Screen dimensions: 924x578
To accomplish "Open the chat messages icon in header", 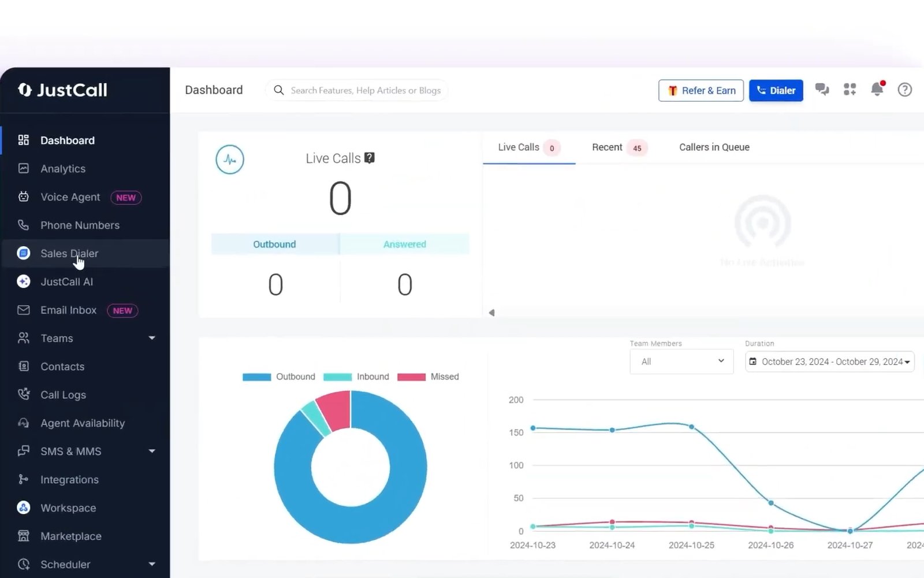I will (x=822, y=90).
